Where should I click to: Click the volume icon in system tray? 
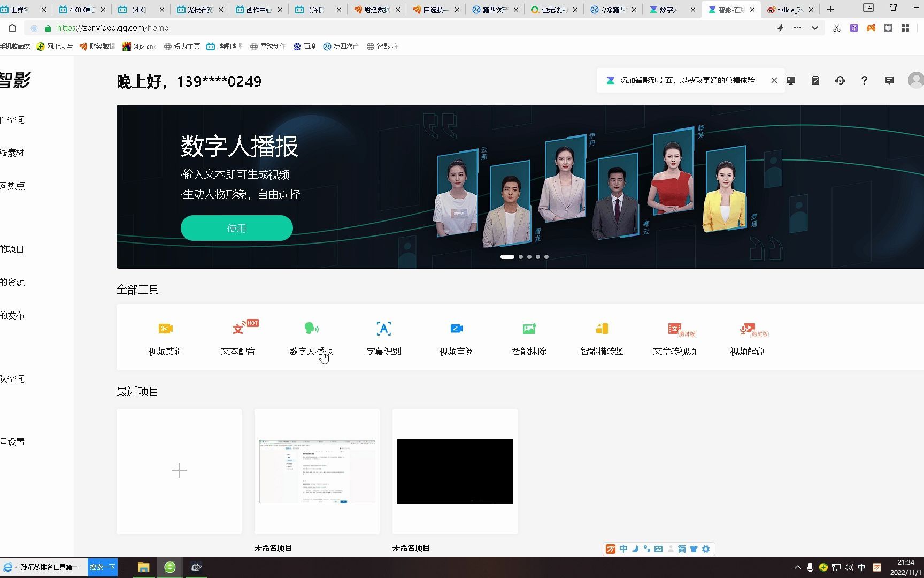[849, 567]
